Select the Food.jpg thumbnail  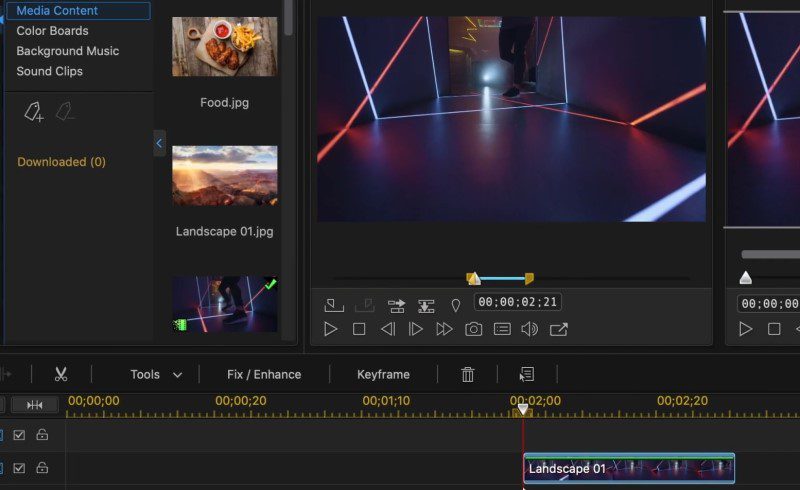[224, 46]
